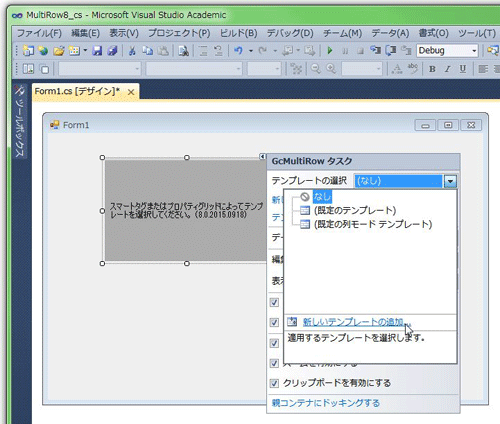
Task: Click the Cut scissors icon
Action: pos(132,51)
